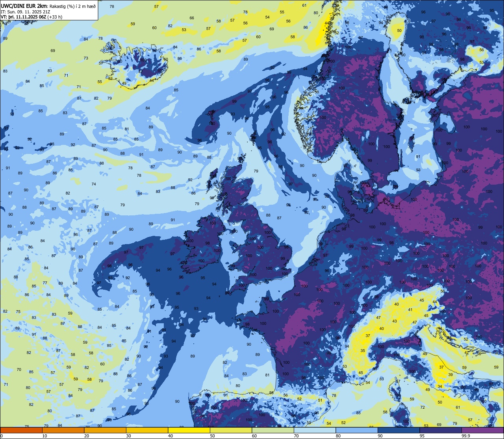Click the legend scale label "95"

[422, 436]
